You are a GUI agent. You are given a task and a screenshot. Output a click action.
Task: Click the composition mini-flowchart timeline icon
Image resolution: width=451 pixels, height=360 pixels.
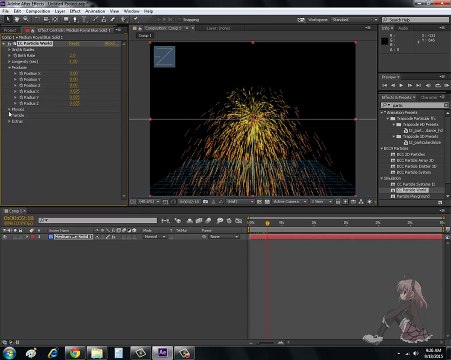(165, 220)
